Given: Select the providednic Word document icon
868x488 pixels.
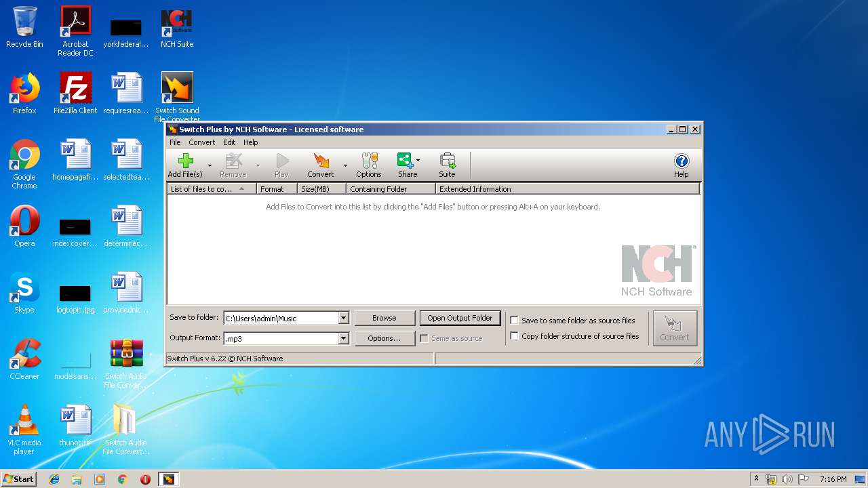Looking at the screenshot, I should coord(126,293).
